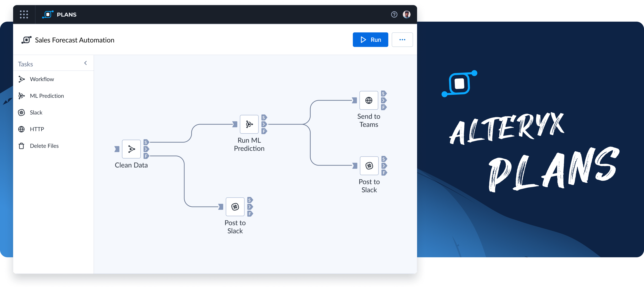Open the help question mark icon
The height and width of the screenshot is (289, 644).
394,14
